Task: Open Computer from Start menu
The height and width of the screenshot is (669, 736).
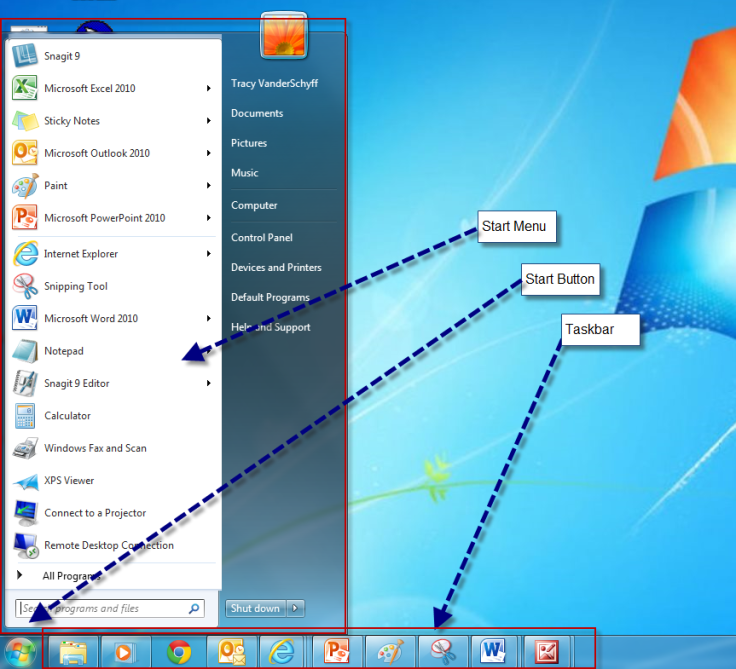Action: [254, 205]
